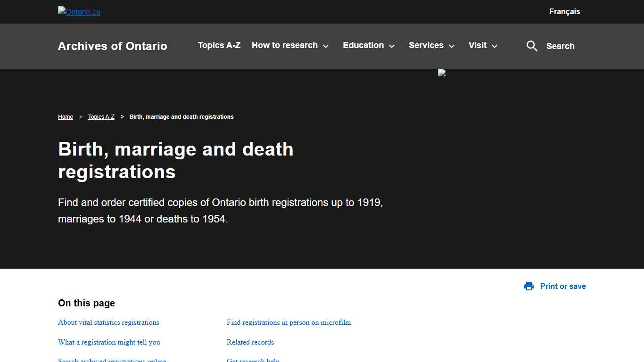
Task: Open Related records link
Action: 250,342
